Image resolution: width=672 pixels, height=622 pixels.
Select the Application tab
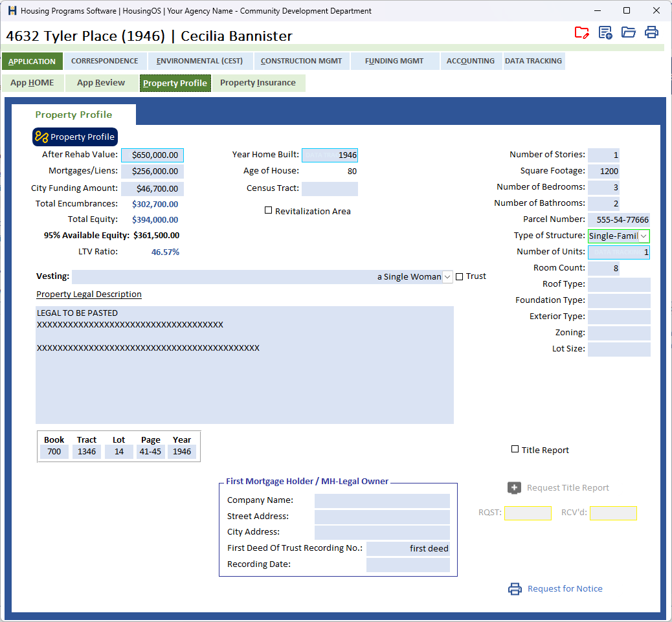(x=32, y=61)
